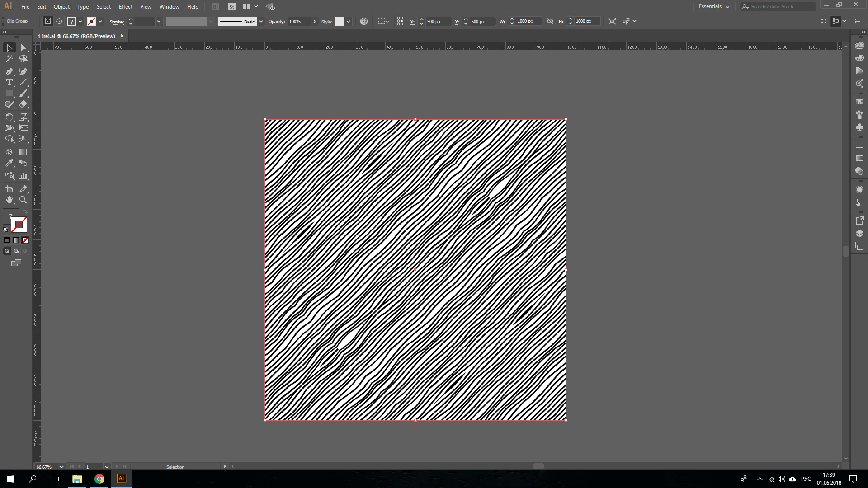
Task: Choose the Column Graph tool
Action: pos(23,176)
